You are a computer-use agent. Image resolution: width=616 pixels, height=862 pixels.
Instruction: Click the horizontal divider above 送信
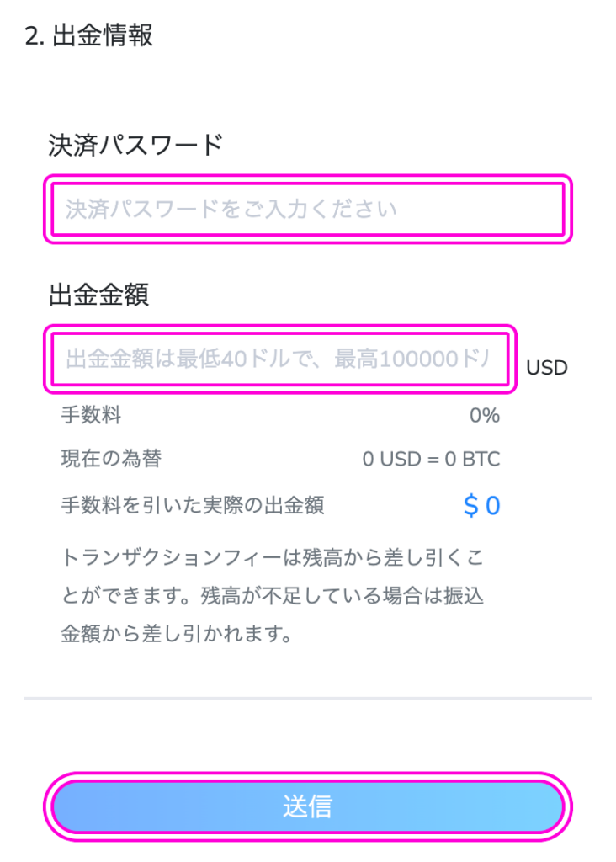coord(308,698)
